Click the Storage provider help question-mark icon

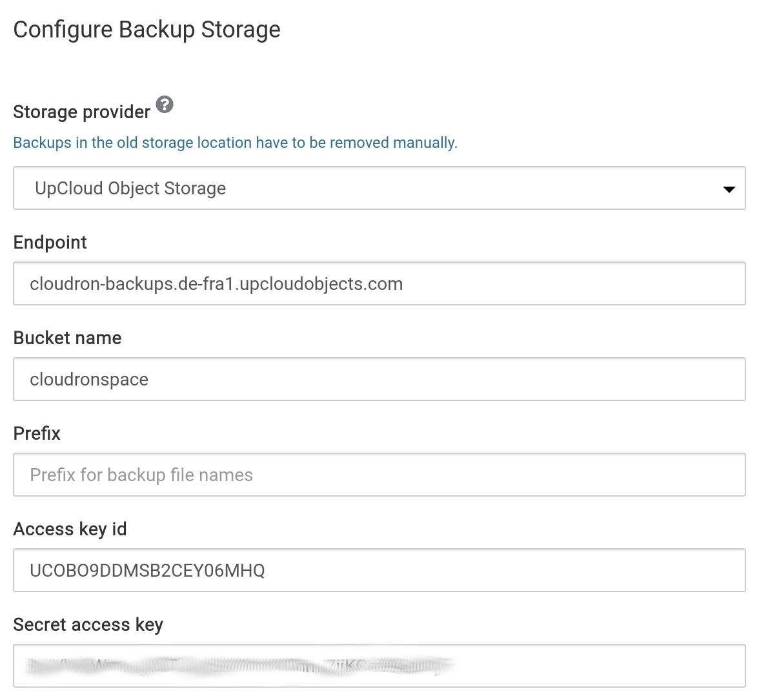point(165,104)
